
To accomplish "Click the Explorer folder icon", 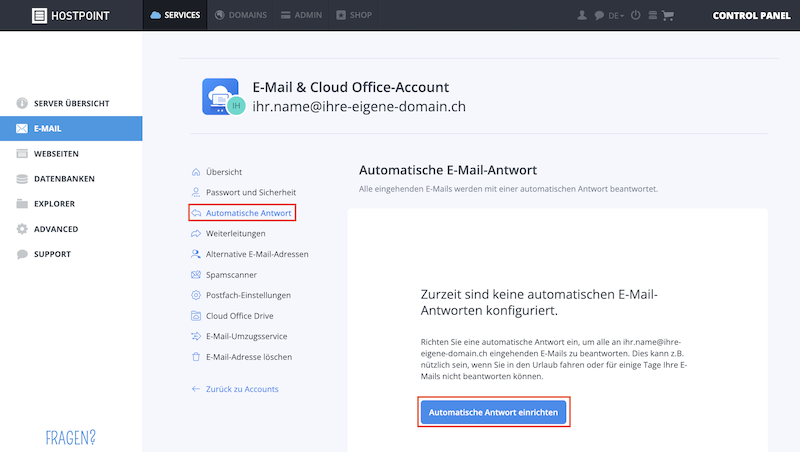I will tap(22, 204).
